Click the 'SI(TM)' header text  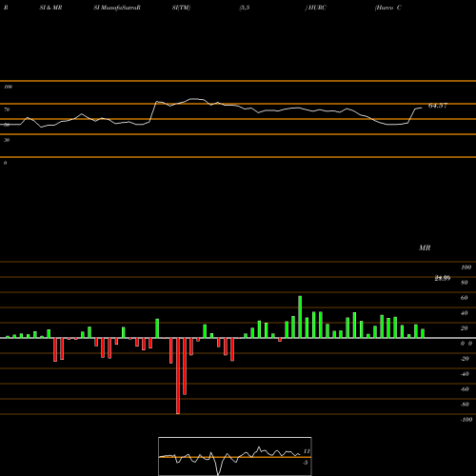point(181,8)
